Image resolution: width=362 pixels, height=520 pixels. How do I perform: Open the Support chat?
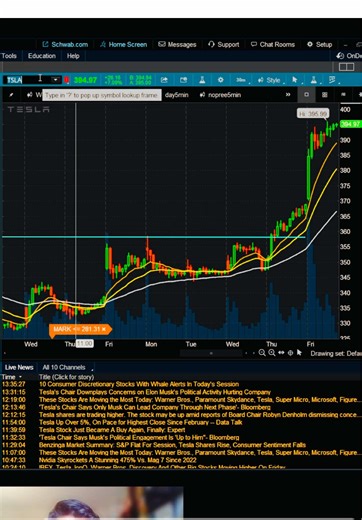[x=224, y=44]
